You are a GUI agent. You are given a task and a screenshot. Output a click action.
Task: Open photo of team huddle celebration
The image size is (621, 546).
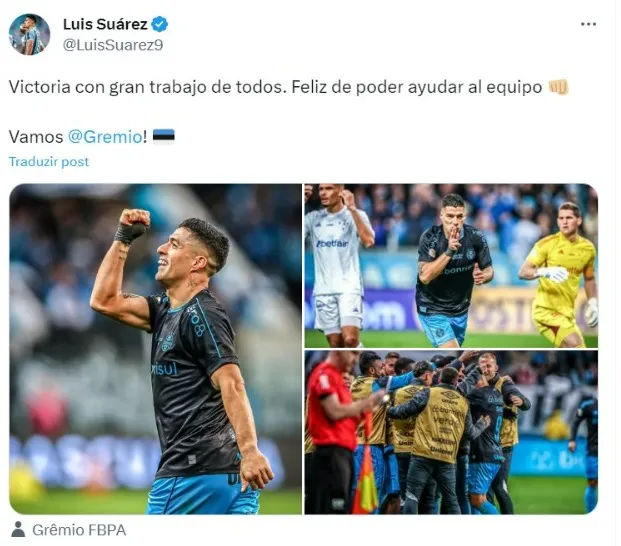[x=451, y=432]
